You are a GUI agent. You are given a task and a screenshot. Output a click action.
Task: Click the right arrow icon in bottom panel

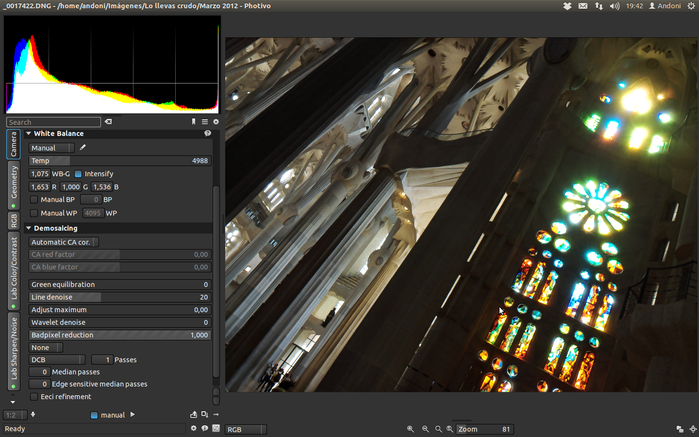tap(216, 415)
